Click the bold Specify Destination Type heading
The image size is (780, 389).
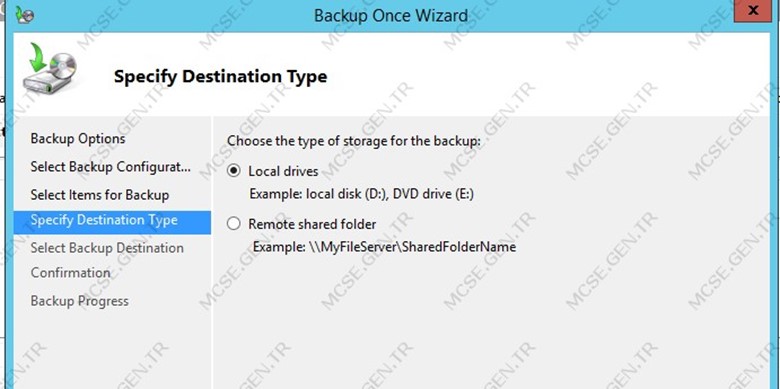pyautogui.click(x=220, y=77)
